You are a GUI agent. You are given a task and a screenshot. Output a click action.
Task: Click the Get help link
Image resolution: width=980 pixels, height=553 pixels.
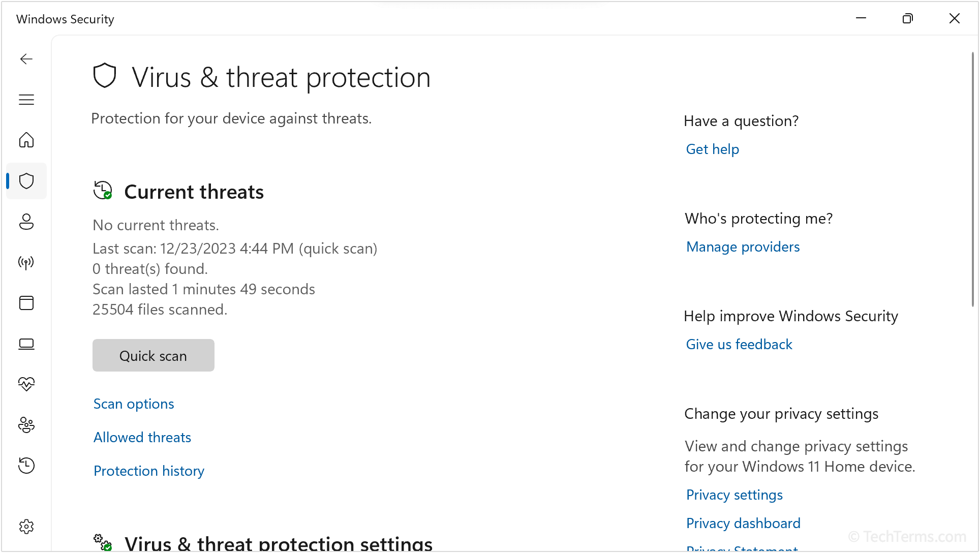click(712, 149)
